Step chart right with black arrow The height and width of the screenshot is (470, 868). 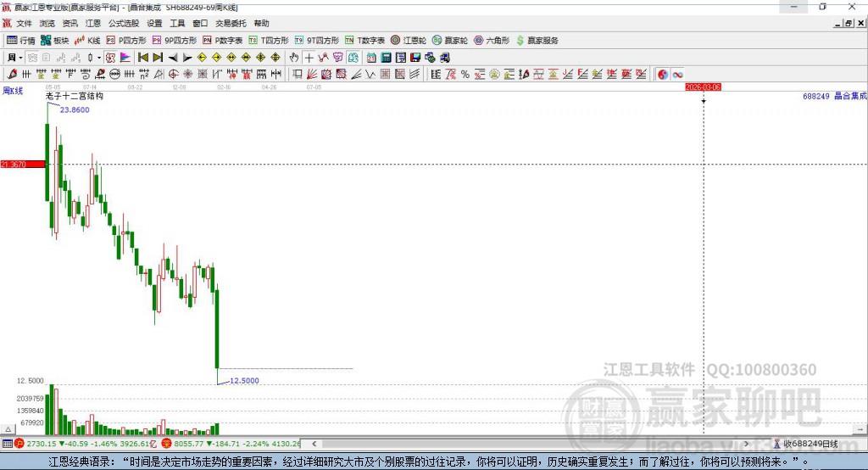187,58
